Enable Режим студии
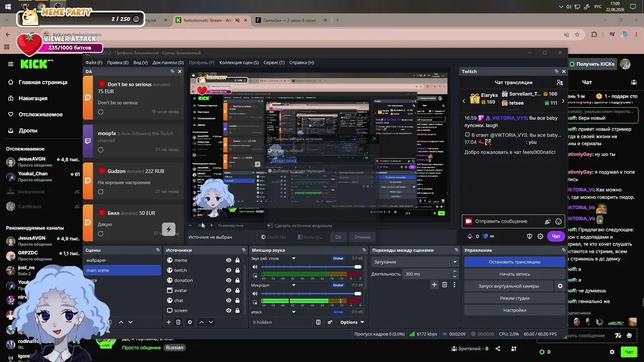 [515, 298]
